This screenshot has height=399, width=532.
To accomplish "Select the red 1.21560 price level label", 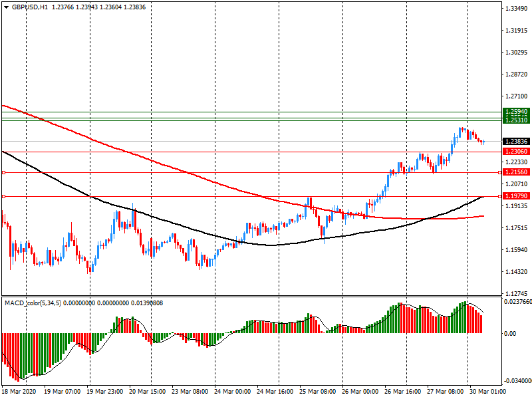I will point(517,172).
